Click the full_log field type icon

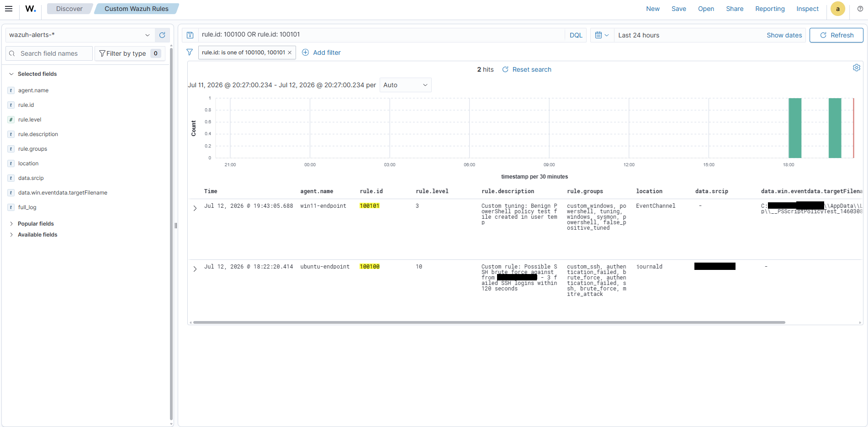coord(11,207)
